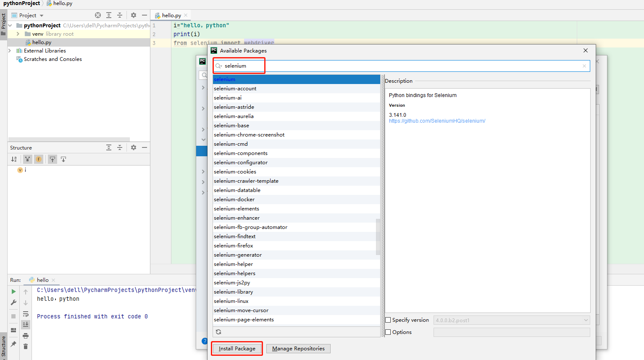Open Project panel settings gear

click(x=134, y=15)
